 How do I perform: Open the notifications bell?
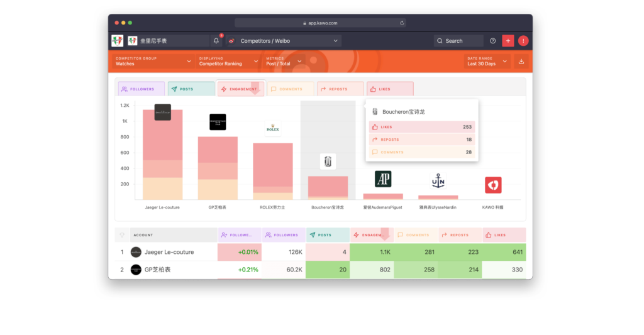216,41
